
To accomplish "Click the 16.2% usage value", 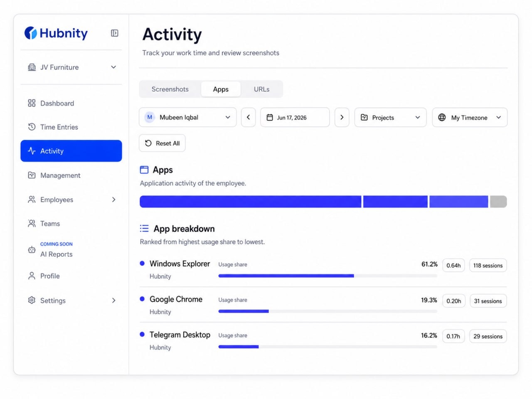I will point(429,335).
